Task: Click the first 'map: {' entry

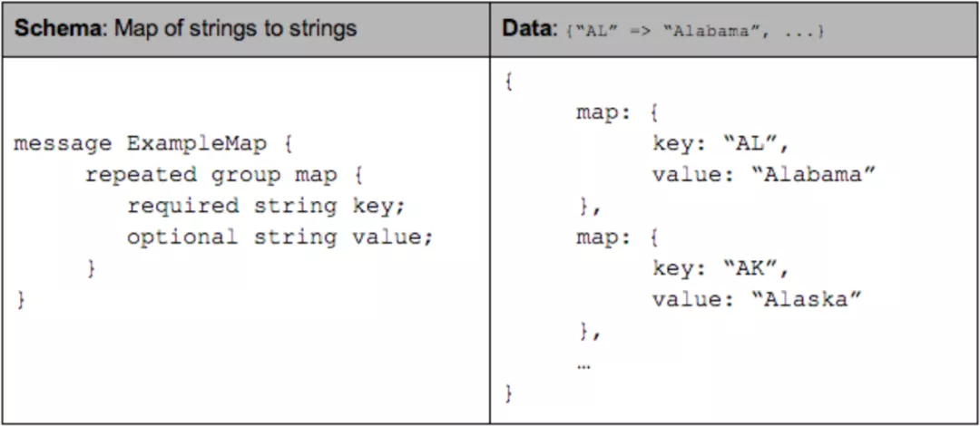Action: (x=618, y=113)
